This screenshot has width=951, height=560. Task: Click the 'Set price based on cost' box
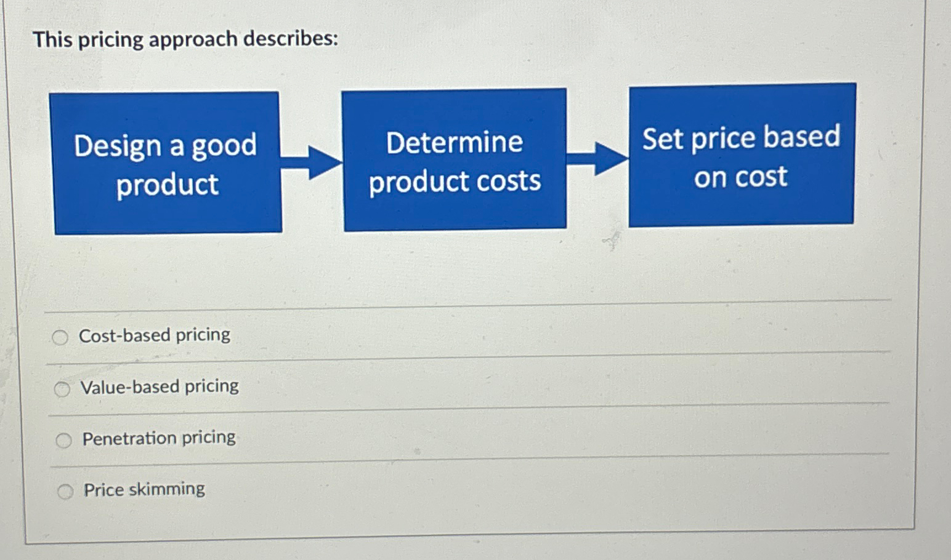click(742, 156)
